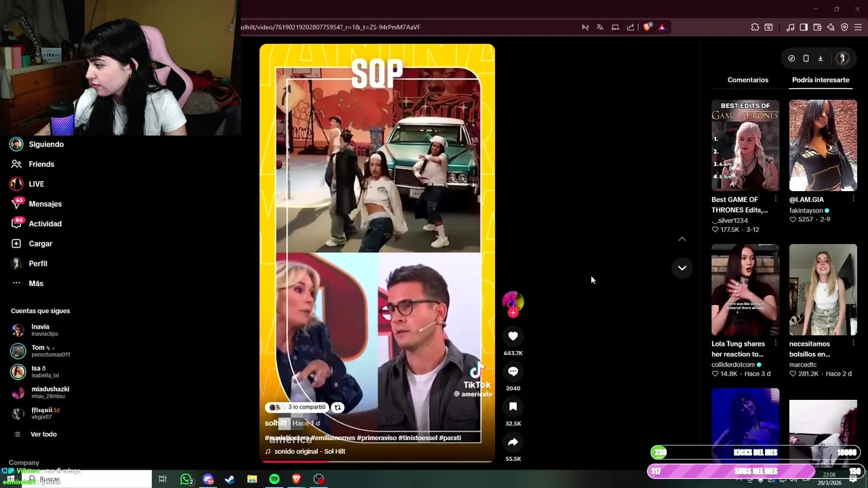
Task: Open Brave Rewards triangle icon
Action: [662, 27]
